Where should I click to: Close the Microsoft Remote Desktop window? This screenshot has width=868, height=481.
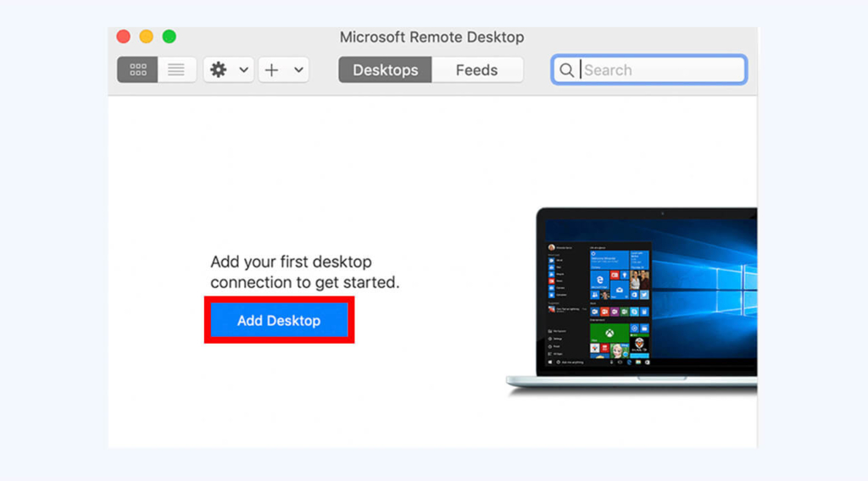tap(124, 36)
